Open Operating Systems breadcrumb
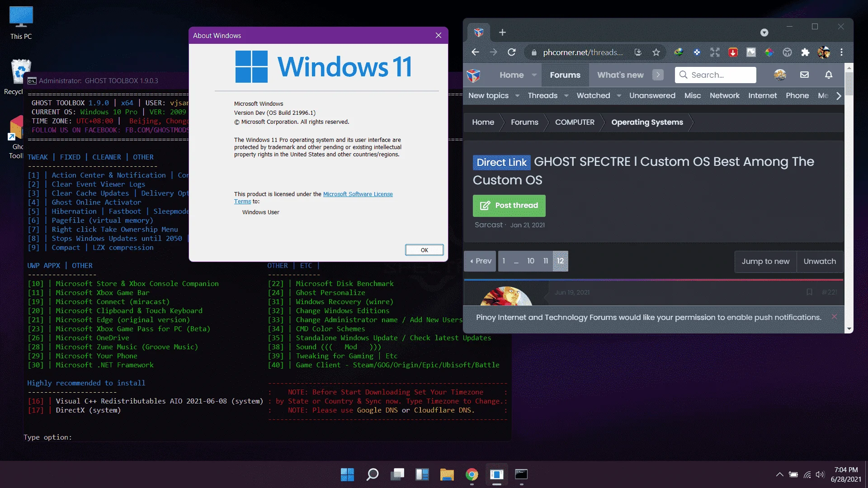Screen dimensions: 868x488 pyautogui.click(x=647, y=122)
